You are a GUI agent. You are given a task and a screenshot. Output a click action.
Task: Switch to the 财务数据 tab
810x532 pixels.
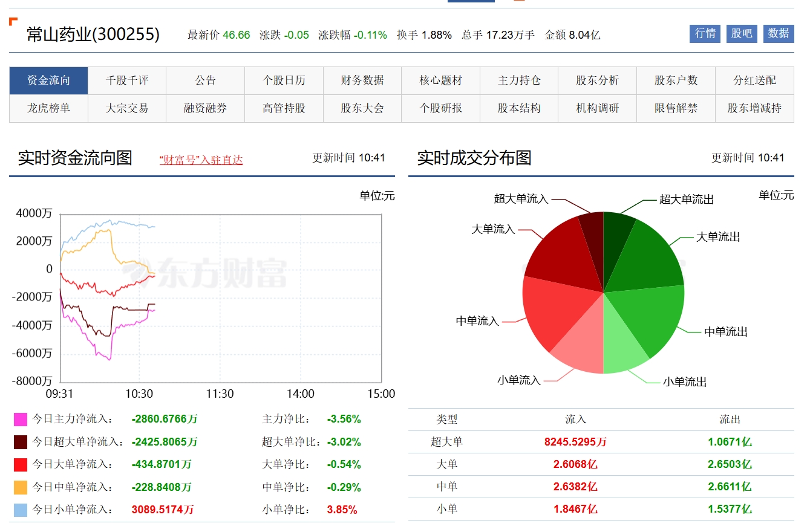coord(362,80)
